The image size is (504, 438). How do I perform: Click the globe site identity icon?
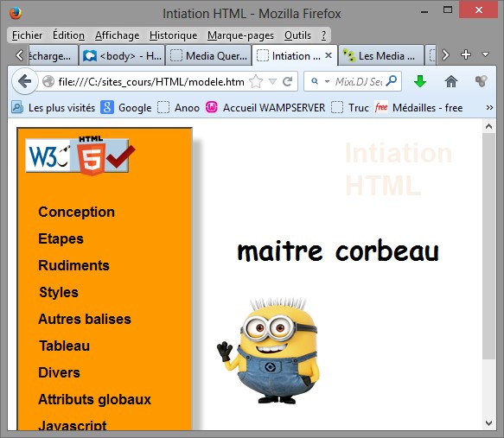pos(48,81)
